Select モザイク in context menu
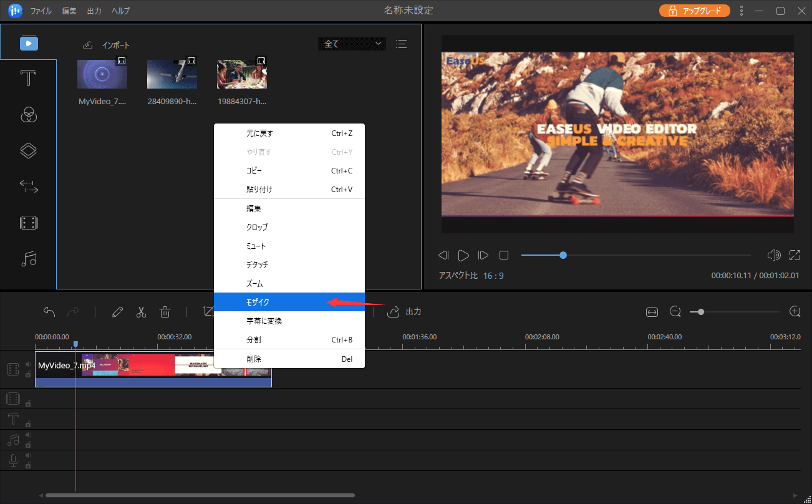Viewport: 812px width, 504px height. pos(289,302)
